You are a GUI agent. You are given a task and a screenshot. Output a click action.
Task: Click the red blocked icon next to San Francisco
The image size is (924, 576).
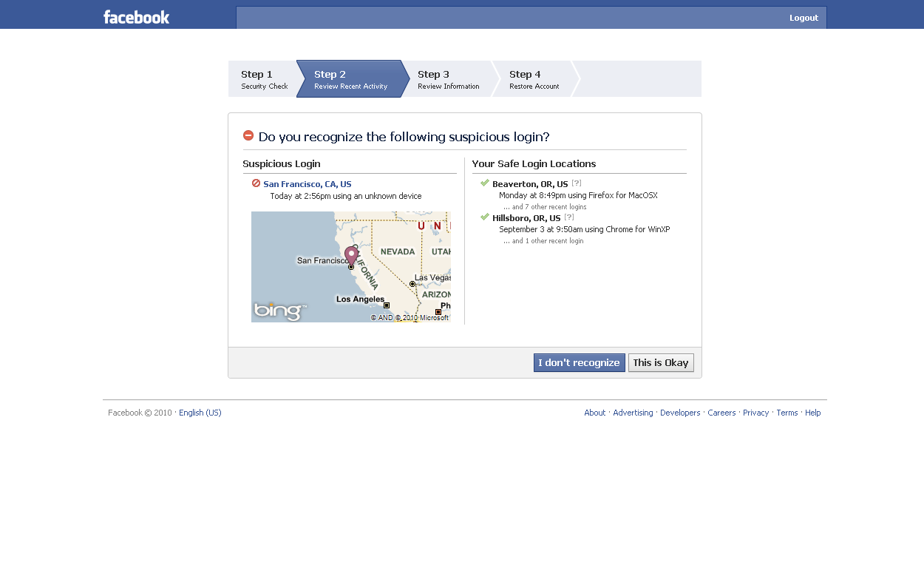click(256, 183)
